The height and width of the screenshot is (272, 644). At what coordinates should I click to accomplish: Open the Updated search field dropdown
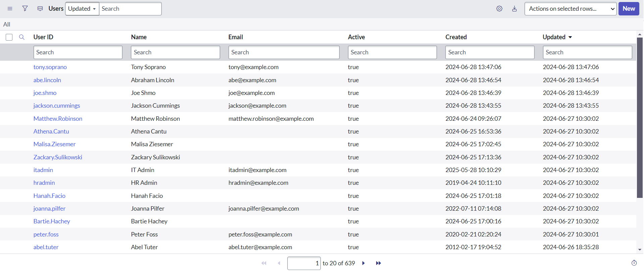pos(82,9)
